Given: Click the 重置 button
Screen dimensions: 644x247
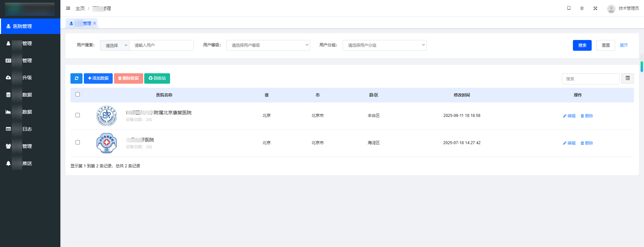Looking at the screenshot, I should pos(606,45).
